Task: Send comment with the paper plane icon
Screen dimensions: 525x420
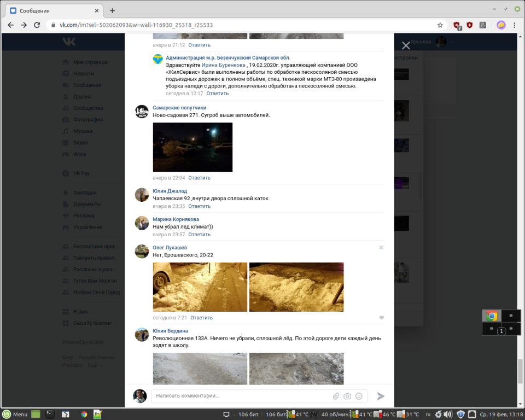Action: 381,396
